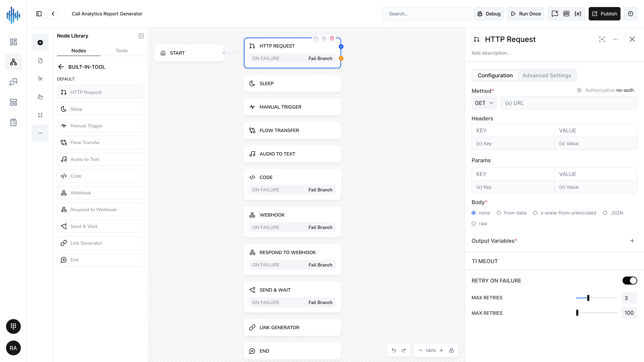Delete the HTTP Request node
This screenshot has height=362, width=644.
(x=332, y=38)
